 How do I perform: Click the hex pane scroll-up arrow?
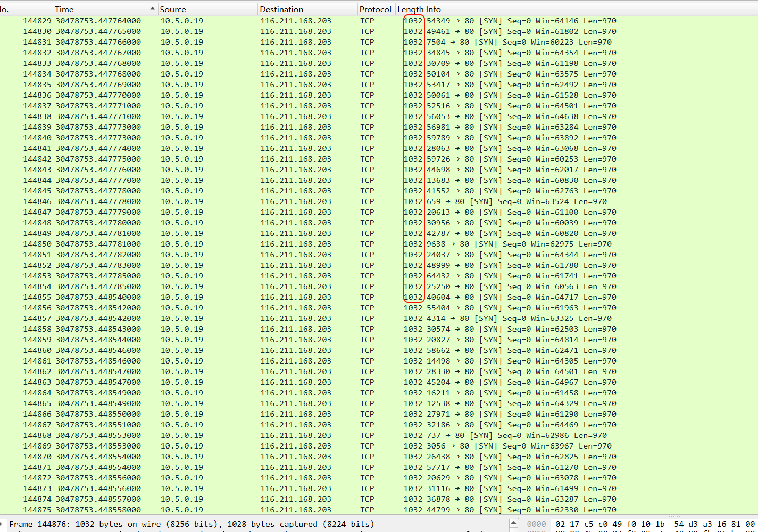click(x=514, y=523)
